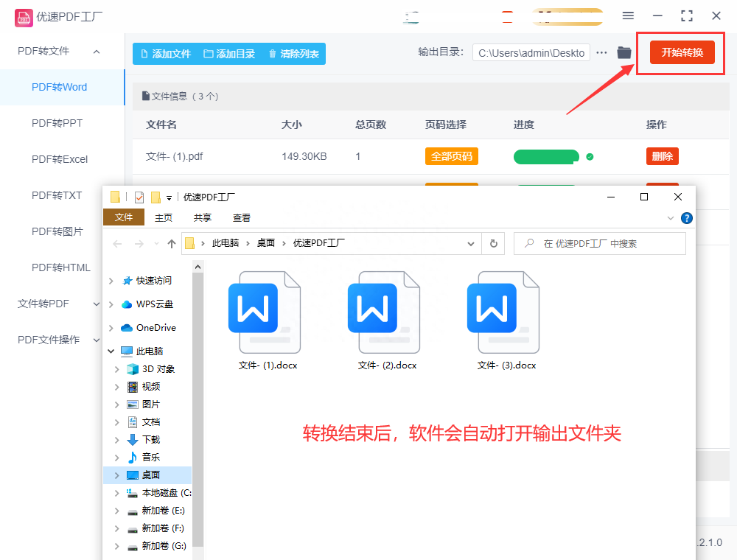Click Explorer up-one-level arrow
737x560 pixels.
[x=172, y=243]
